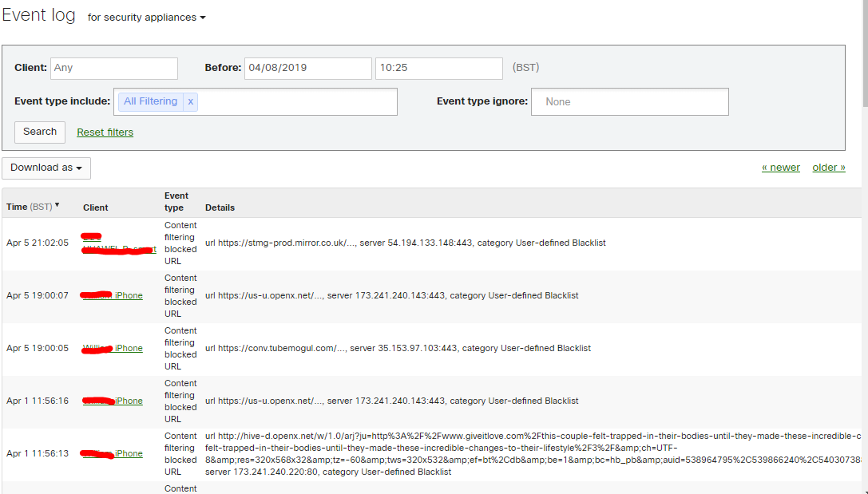The height and width of the screenshot is (494, 868).
Task: Navigate to older events with 'older »' link
Action: pyautogui.click(x=828, y=167)
